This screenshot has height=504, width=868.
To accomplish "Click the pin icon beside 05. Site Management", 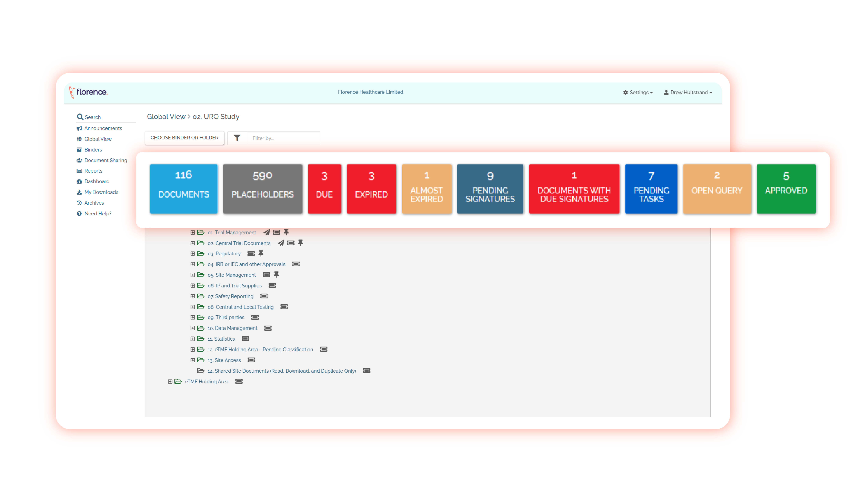I will pyautogui.click(x=276, y=275).
